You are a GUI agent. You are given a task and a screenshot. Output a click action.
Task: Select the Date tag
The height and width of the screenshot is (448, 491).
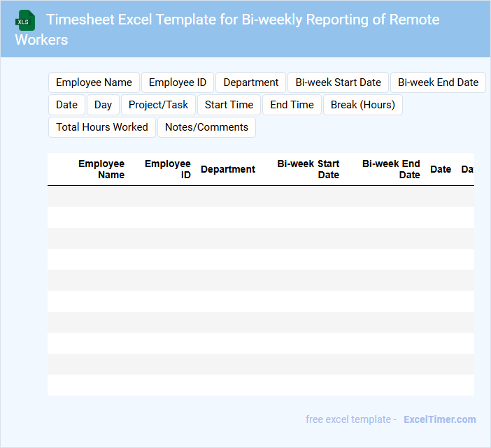tap(66, 105)
